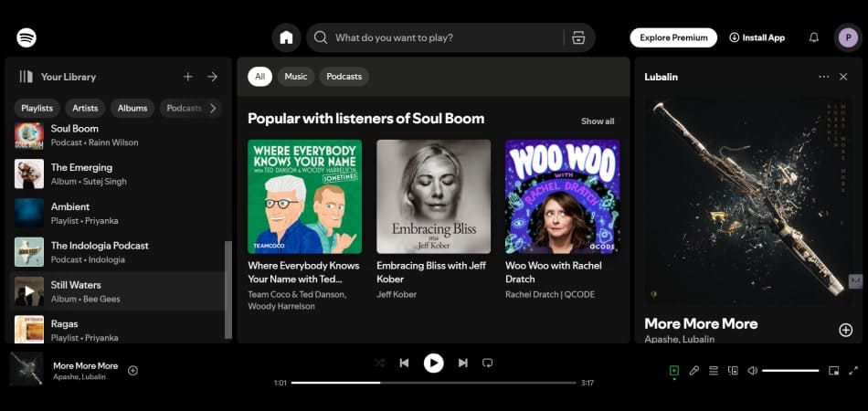Open the profile avatar P

point(848,37)
